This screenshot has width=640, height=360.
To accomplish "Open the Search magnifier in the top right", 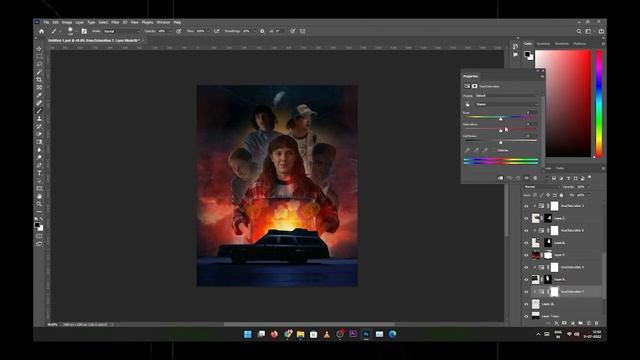I will (579, 31).
